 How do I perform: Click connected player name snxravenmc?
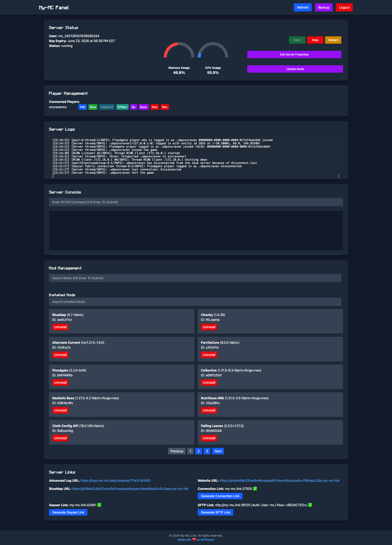(x=58, y=107)
